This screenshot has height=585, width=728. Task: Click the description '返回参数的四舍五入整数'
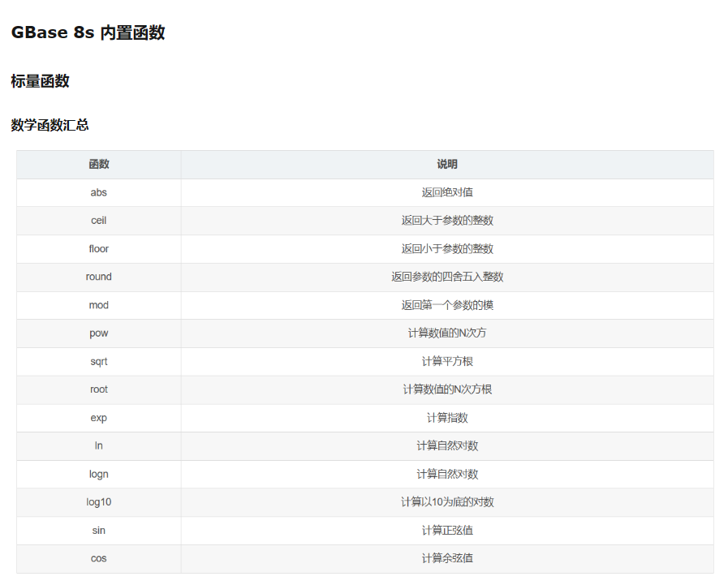click(x=447, y=277)
